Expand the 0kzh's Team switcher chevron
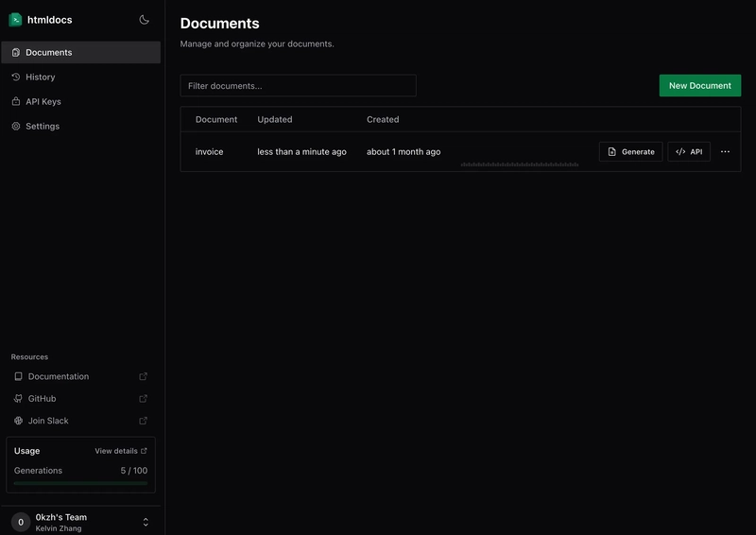 pyautogui.click(x=146, y=522)
